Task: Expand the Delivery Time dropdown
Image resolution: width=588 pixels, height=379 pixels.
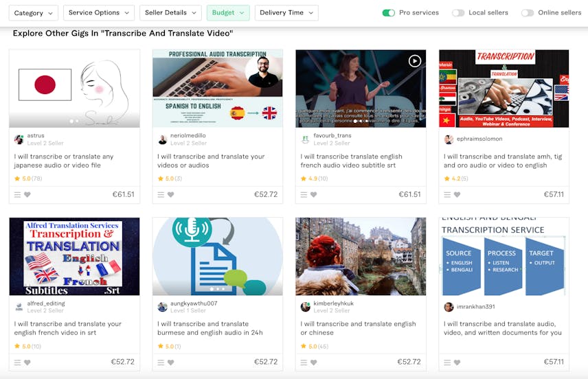Action: [286, 13]
